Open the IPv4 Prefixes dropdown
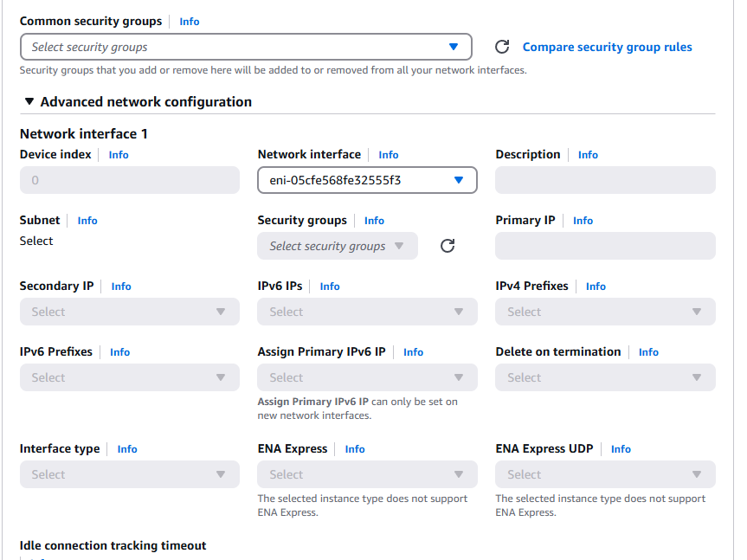Screen dimensions: 747x560 605,312
